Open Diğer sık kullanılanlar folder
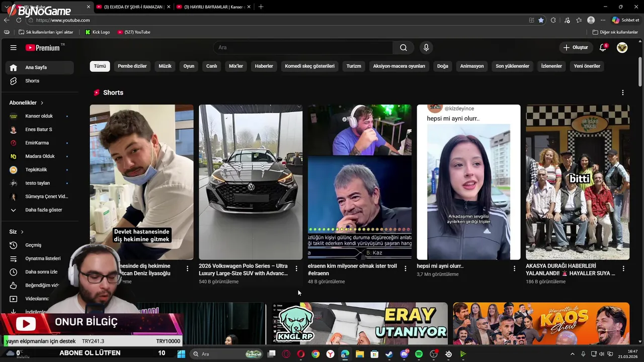The image size is (644, 362). 615,32
